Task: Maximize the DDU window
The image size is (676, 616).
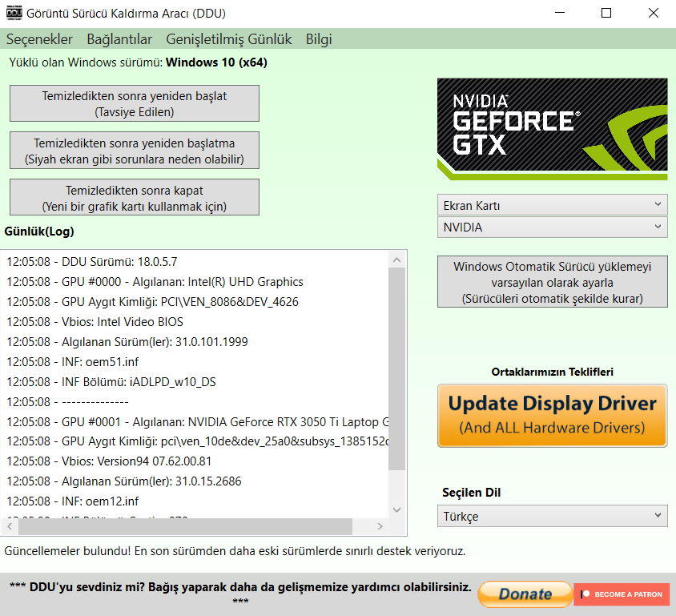Action: tap(606, 13)
